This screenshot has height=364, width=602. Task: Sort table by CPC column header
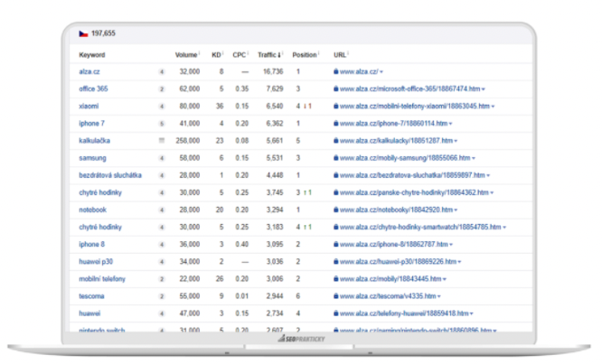click(x=240, y=55)
